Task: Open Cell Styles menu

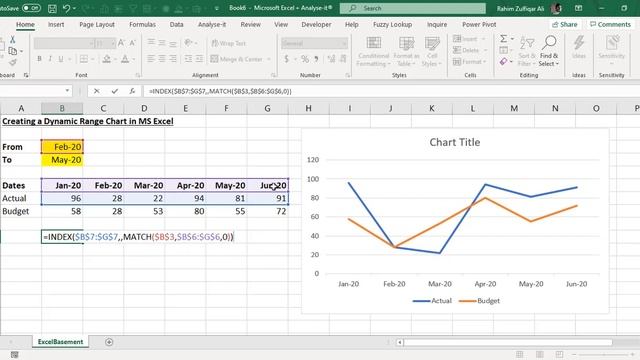Action: (431, 52)
